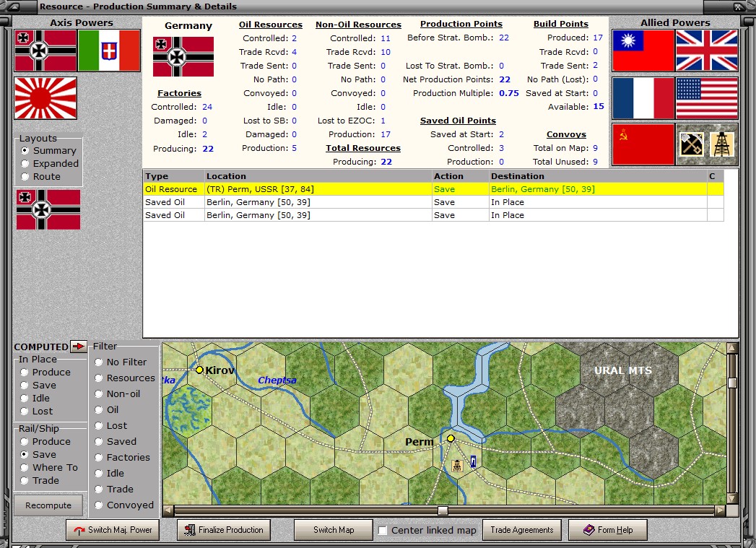Viewport: 756px width, 548px height.
Task: Click the red arrow next to COMPUTED
Action: click(x=78, y=346)
